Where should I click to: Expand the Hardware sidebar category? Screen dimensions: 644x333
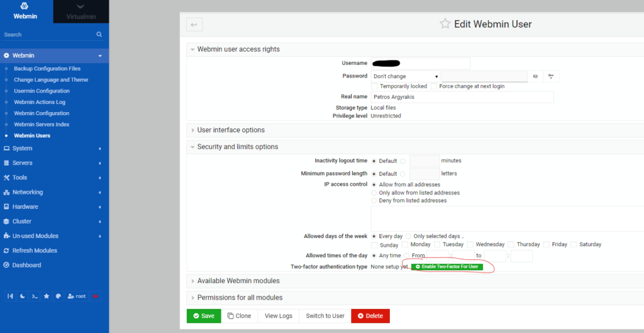tap(54, 207)
